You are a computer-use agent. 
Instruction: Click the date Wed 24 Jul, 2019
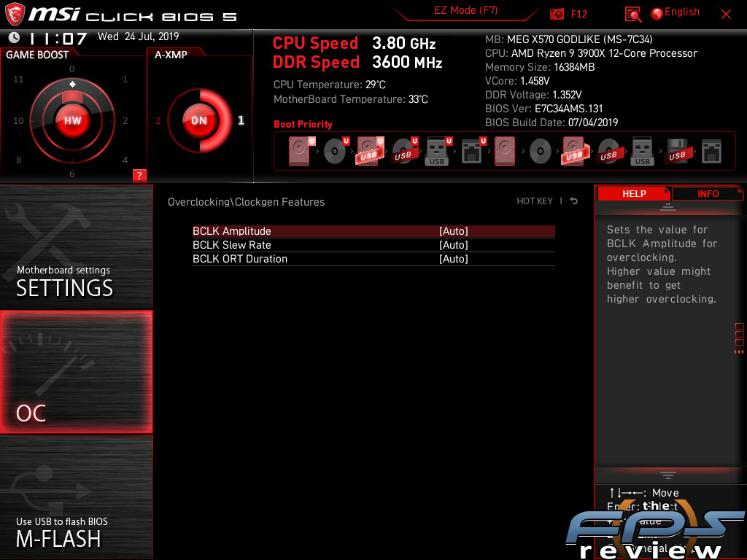(138, 36)
